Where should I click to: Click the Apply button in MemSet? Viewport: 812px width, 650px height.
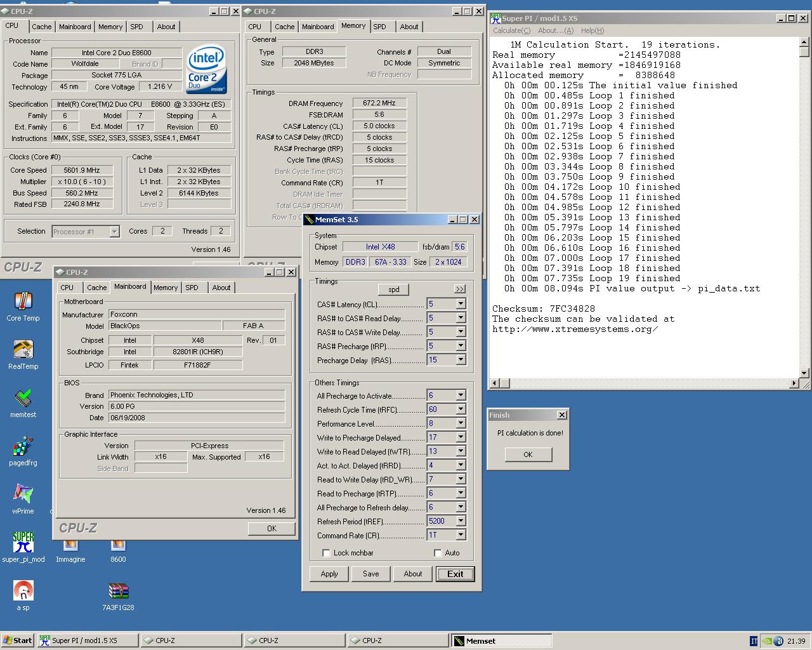[x=329, y=574]
